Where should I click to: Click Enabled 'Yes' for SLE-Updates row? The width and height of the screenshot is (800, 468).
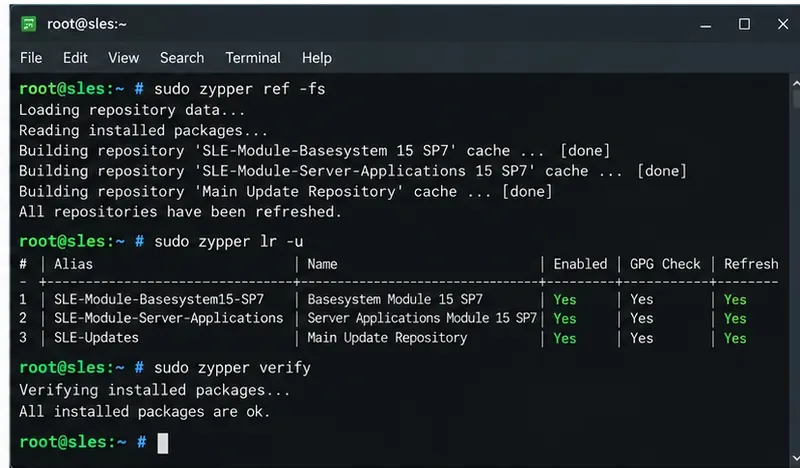[x=565, y=338]
